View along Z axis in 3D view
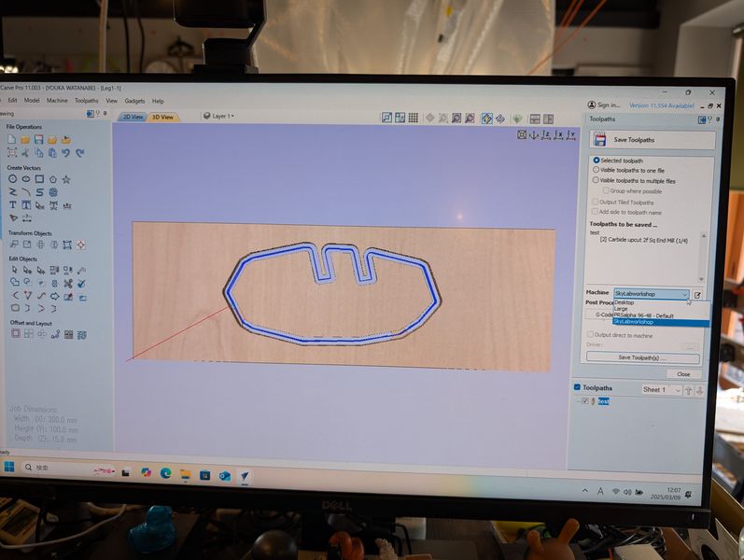 [546, 135]
